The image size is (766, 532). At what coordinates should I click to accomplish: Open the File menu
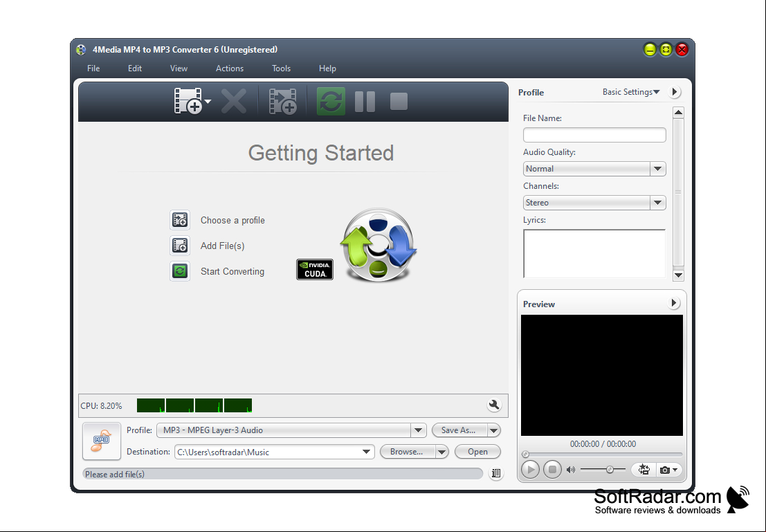point(93,68)
